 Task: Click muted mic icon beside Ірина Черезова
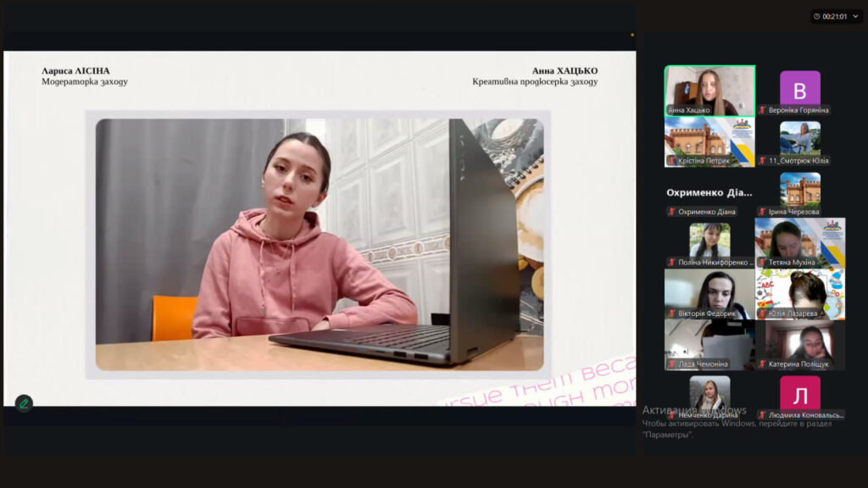tap(763, 212)
